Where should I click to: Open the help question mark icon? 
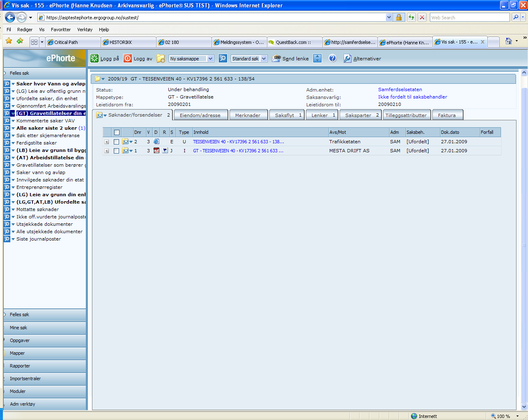point(333,58)
